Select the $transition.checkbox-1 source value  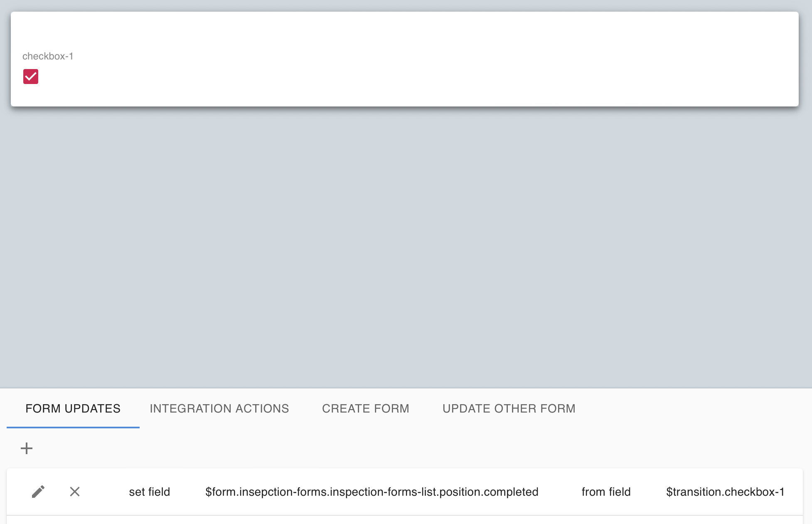725,492
